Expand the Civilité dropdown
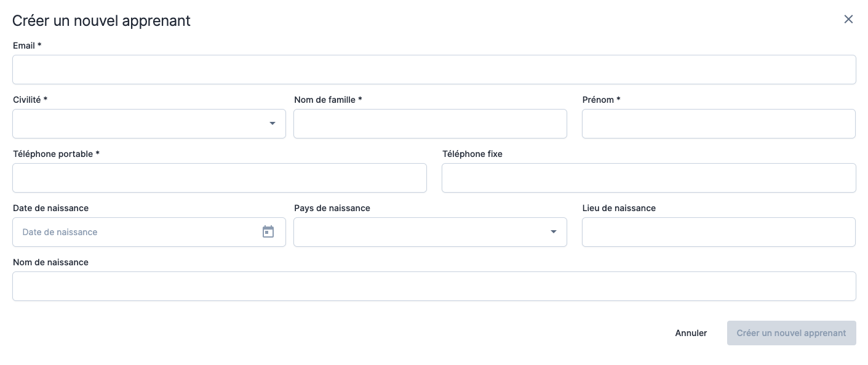Image resolution: width=868 pixels, height=365 pixels. click(149, 124)
